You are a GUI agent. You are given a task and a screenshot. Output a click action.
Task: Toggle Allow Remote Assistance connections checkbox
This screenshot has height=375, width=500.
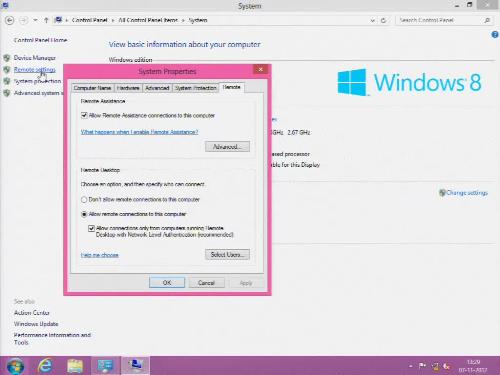(x=84, y=115)
